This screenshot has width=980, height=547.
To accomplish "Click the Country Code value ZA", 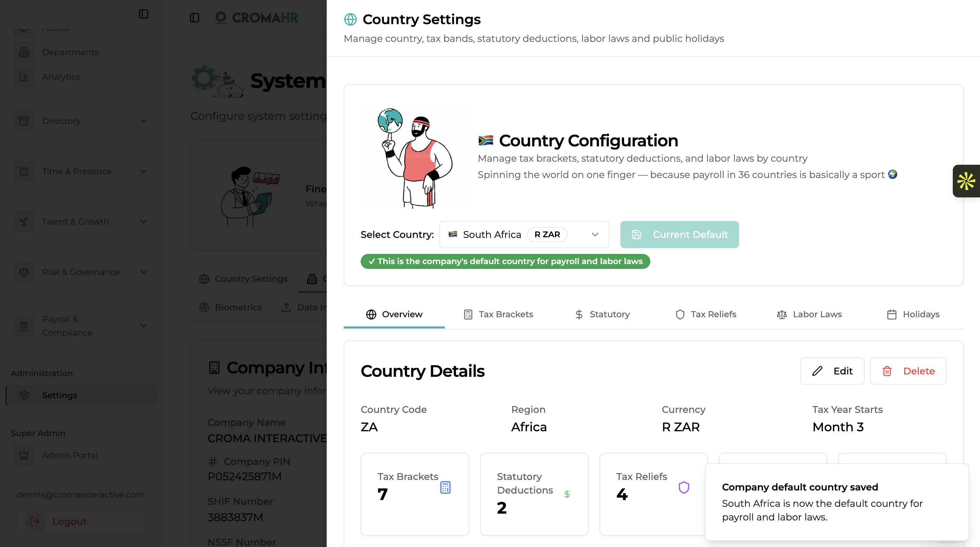I will 369,427.
